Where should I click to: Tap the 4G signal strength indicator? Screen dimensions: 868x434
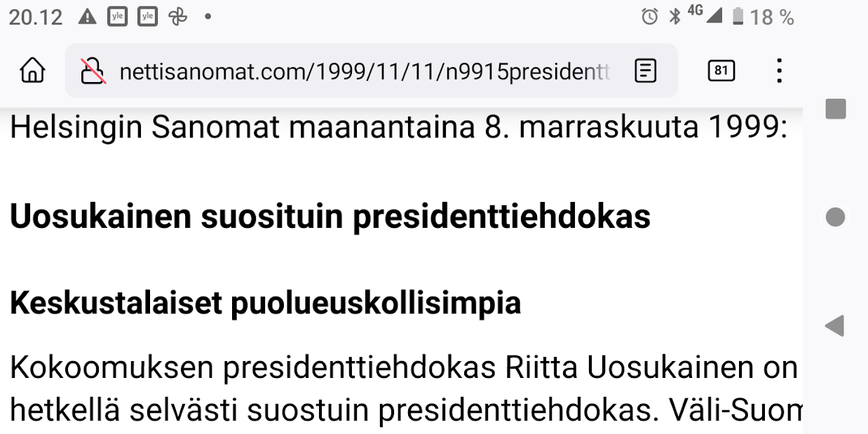click(705, 15)
